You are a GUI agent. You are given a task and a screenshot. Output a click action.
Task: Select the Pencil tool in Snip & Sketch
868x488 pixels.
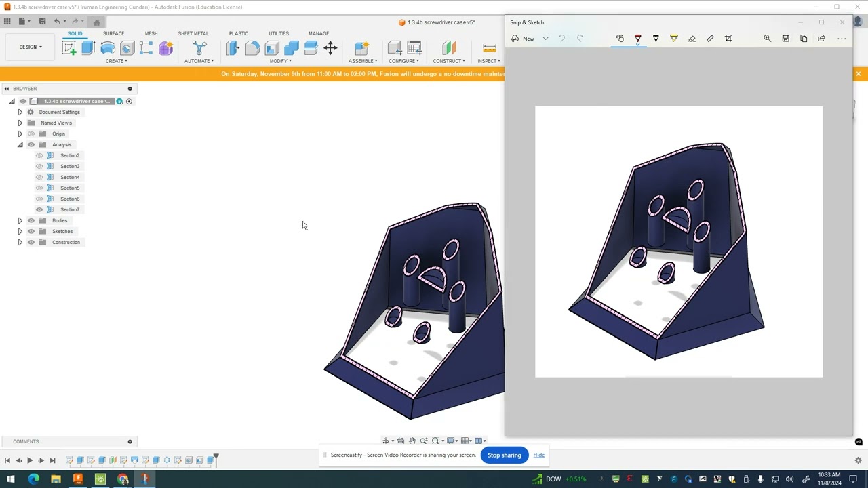(x=656, y=39)
